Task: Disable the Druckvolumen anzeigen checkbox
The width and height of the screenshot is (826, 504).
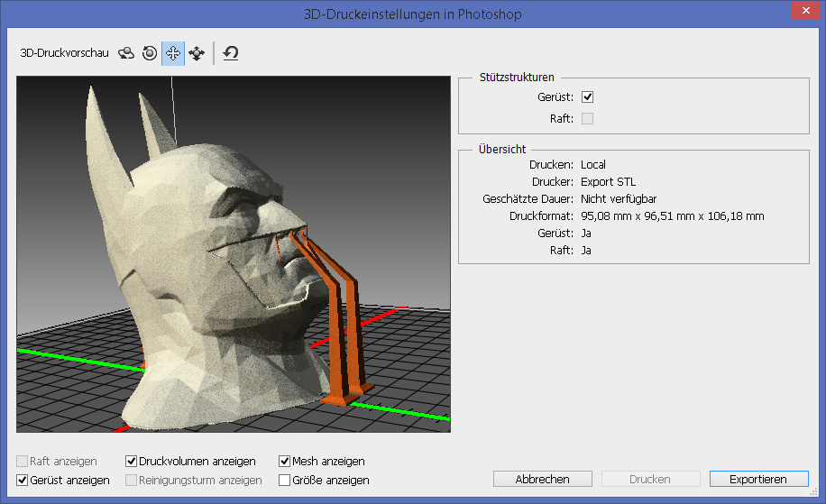Action: click(132, 462)
